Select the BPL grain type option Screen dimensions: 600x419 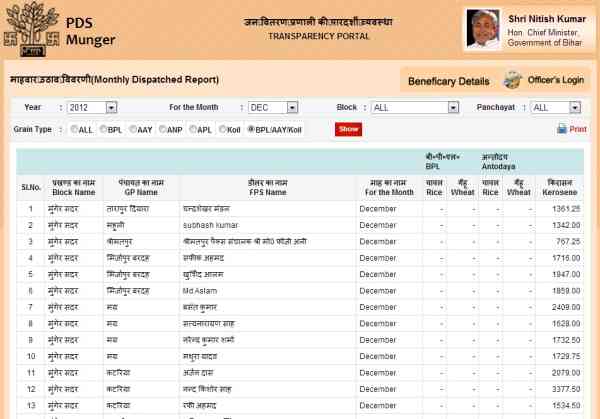102,129
